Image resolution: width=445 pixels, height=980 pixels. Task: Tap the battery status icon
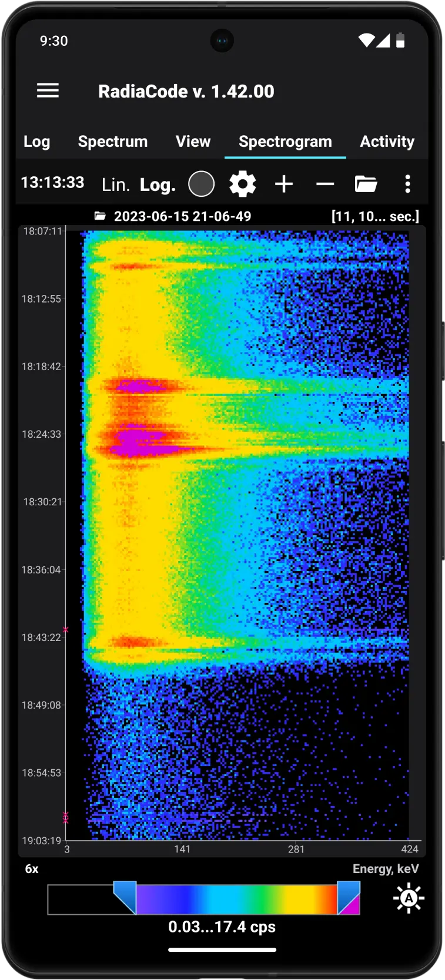point(400,40)
